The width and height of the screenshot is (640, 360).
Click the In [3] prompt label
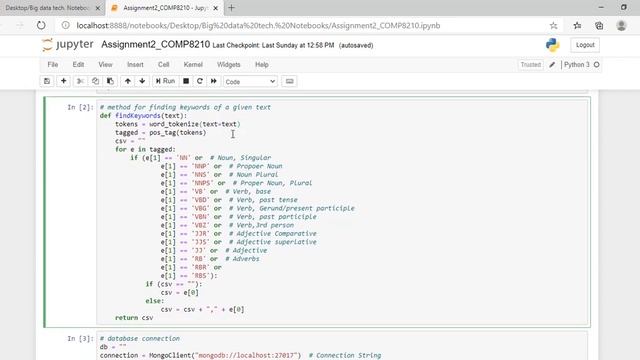pyautogui.click(x=80, y=338)
